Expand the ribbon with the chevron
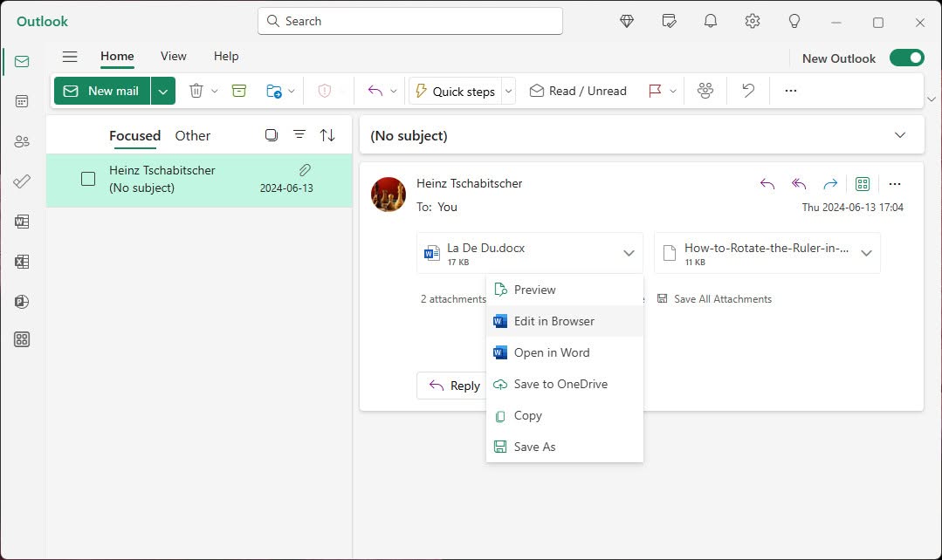Screen dimensions: 942x560 coord(932,99)
